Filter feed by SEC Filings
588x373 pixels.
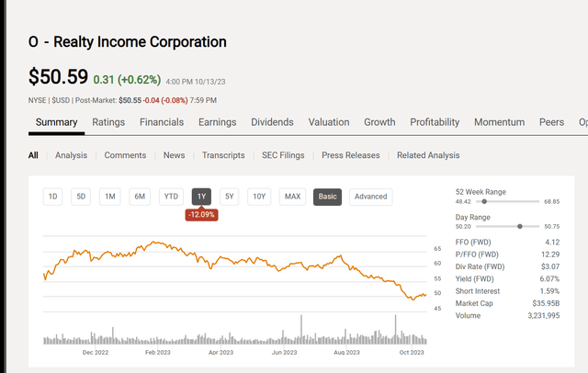point(283,155)
